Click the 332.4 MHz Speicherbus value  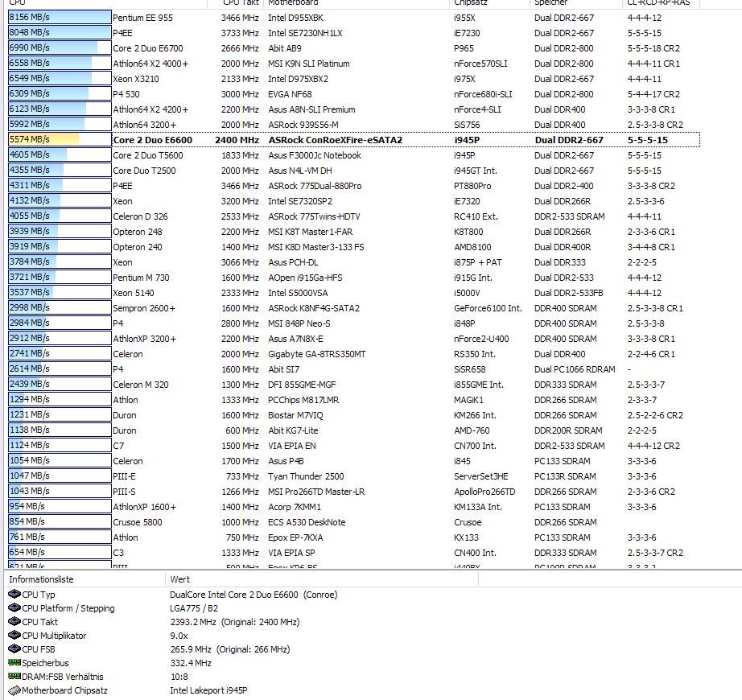click(x=191, y=663)
